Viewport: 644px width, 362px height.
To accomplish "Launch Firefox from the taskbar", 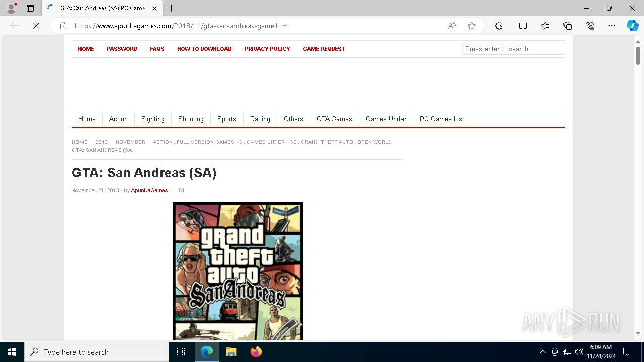I will coord(256,352).
